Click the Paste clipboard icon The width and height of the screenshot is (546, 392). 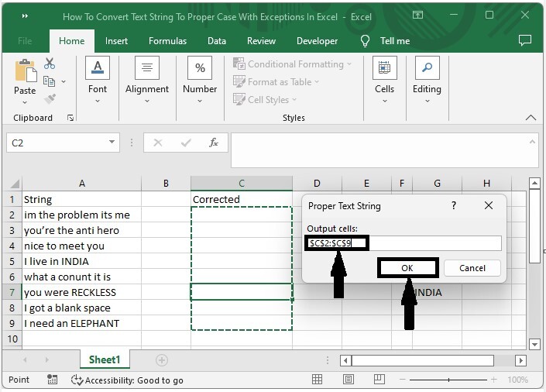(25, 71)
